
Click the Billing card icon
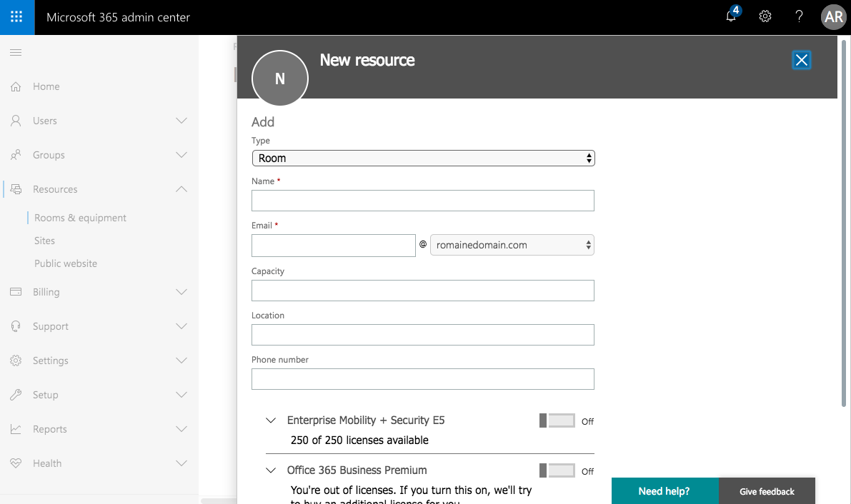(x=16, y=292)
